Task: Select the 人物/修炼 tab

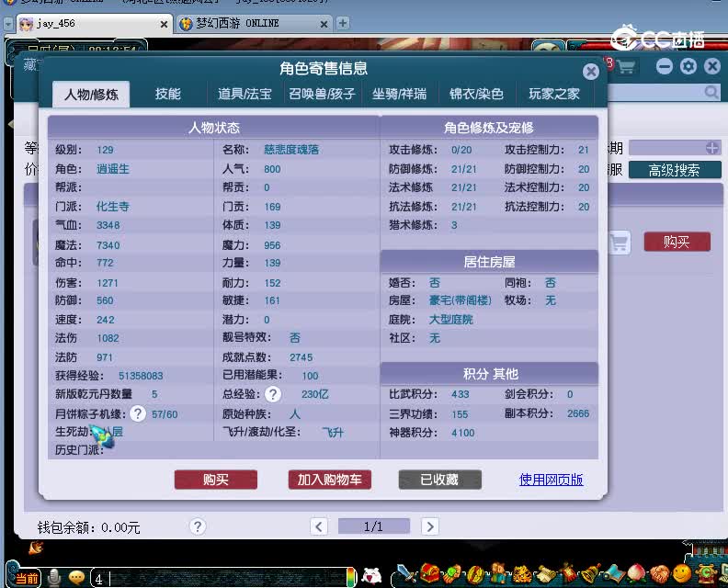Action: 91,95
